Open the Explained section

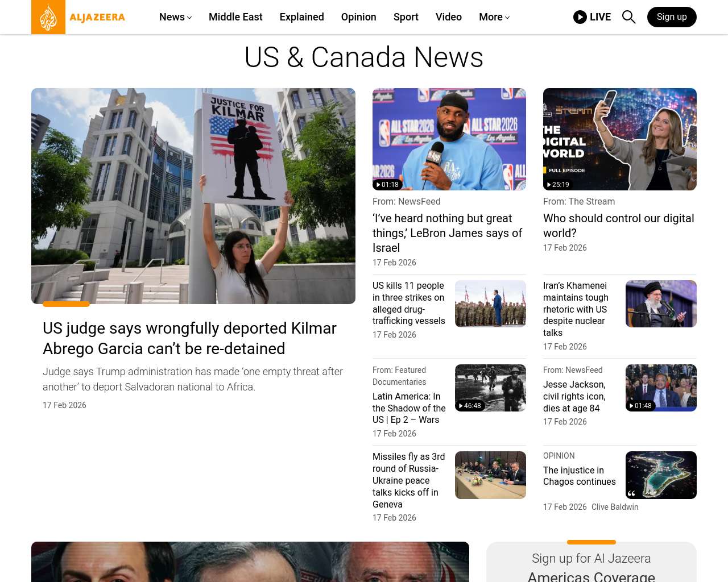coord(302,17)
